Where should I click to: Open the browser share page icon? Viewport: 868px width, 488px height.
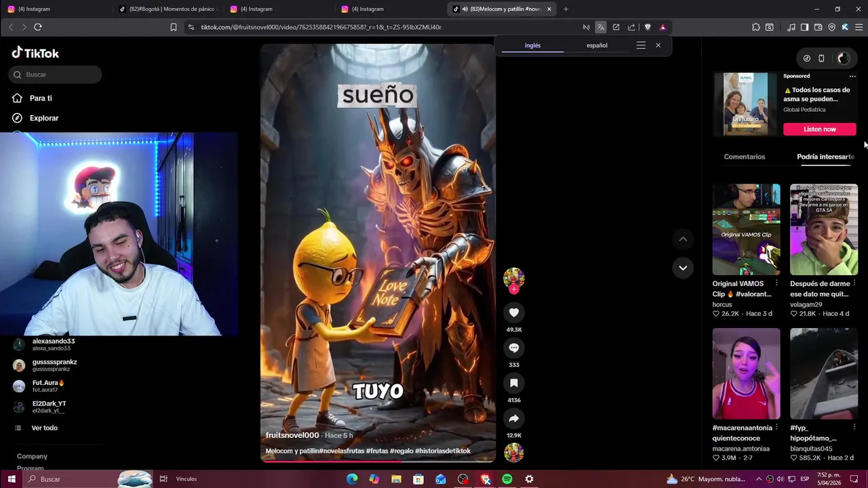(x=631, y=27)
